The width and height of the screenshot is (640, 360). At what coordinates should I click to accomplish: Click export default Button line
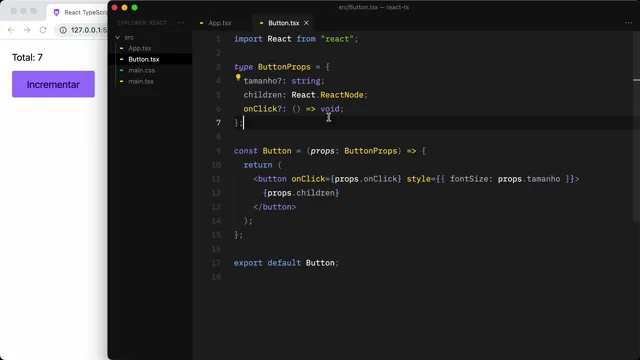pos(286,263)
